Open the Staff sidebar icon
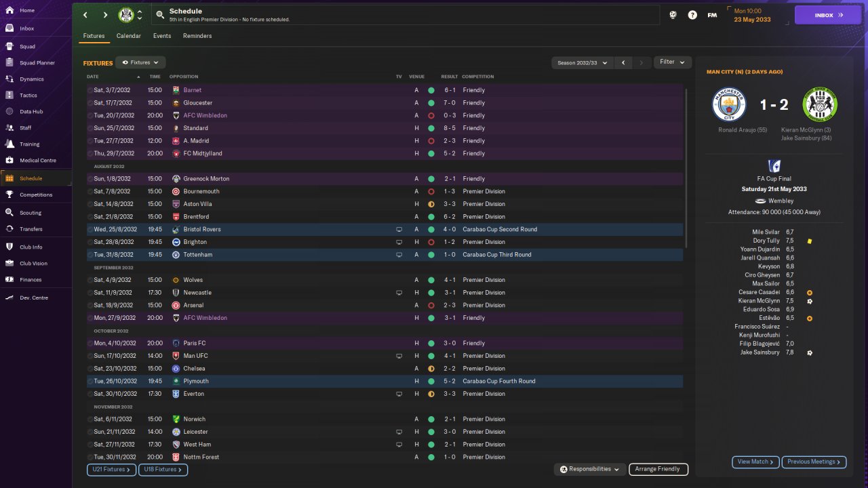 coord(9,128)
